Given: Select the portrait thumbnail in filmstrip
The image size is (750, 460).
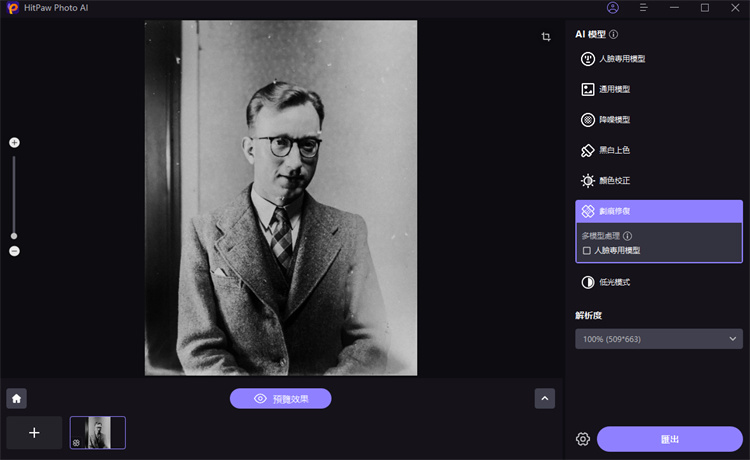Looking at the screenshot, I should [x=98, y=433].
